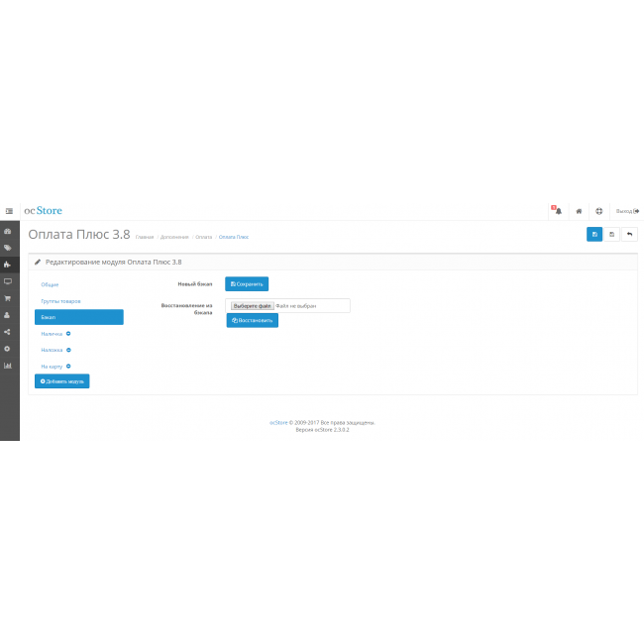Select the Группы товаров tab
This screenshot has height=644, width=644.
coord(60,300)
